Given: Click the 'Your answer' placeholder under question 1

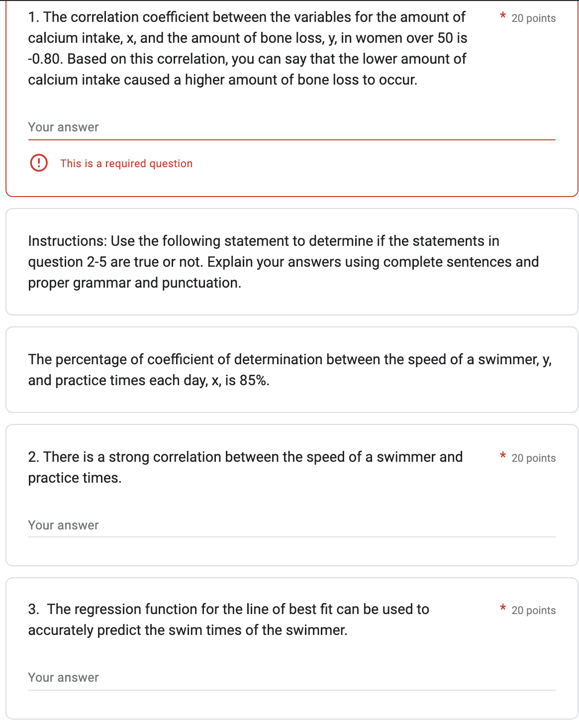Looking at the screenshot, I should coord(63,127).
